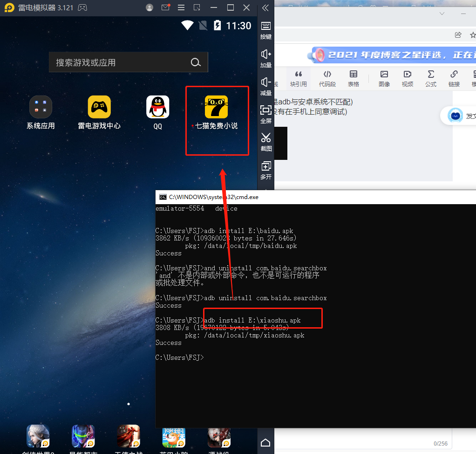Insert 公式 formula in blog editor
The width and height of the screenshot is (476, 454).
click(x=431, y=78)
